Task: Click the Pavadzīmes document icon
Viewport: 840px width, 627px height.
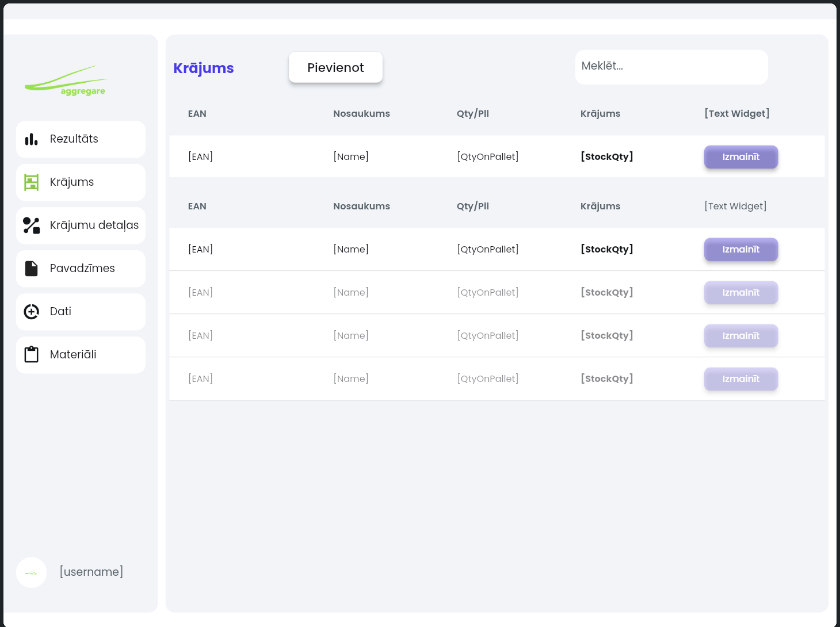Action: (x=31, y=269)
